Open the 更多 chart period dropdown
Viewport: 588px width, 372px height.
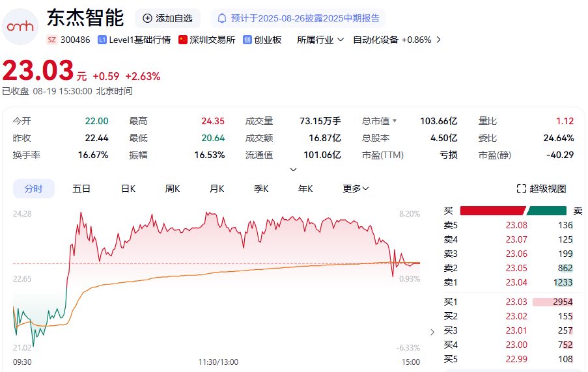coord(356,189)
